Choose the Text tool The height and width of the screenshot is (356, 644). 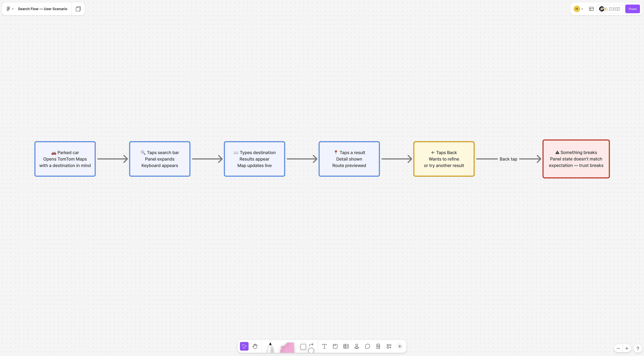point(324,346)
